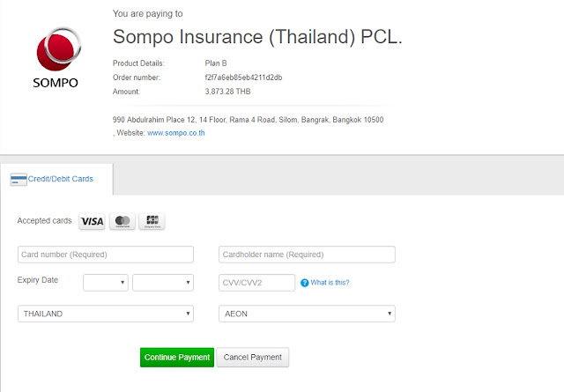This screenshot has width=564, height=392.
Task: Open the www.sompo.co.th website link
Action: click(x=176, y=133)
